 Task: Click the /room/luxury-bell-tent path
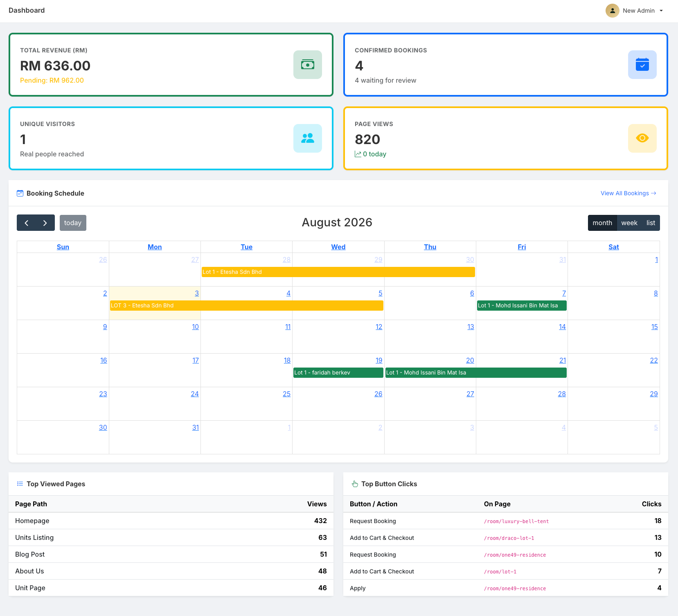click(516, 521)
